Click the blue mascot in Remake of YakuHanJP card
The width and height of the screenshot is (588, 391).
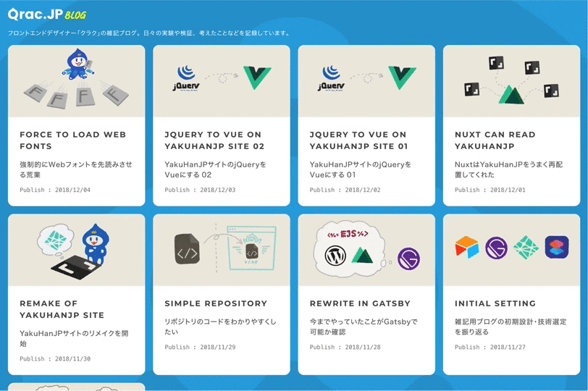pos(96,244)
